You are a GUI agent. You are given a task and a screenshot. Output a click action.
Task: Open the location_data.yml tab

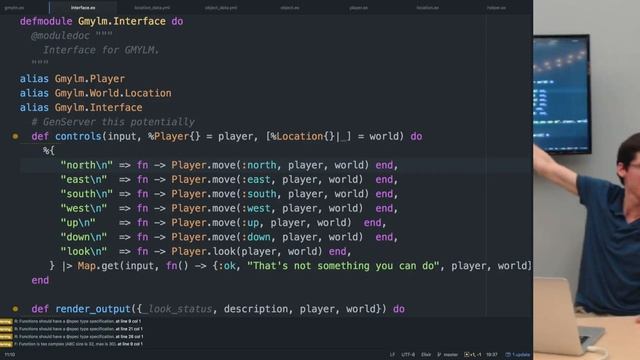pyautogui.click(x=152, y=8)
